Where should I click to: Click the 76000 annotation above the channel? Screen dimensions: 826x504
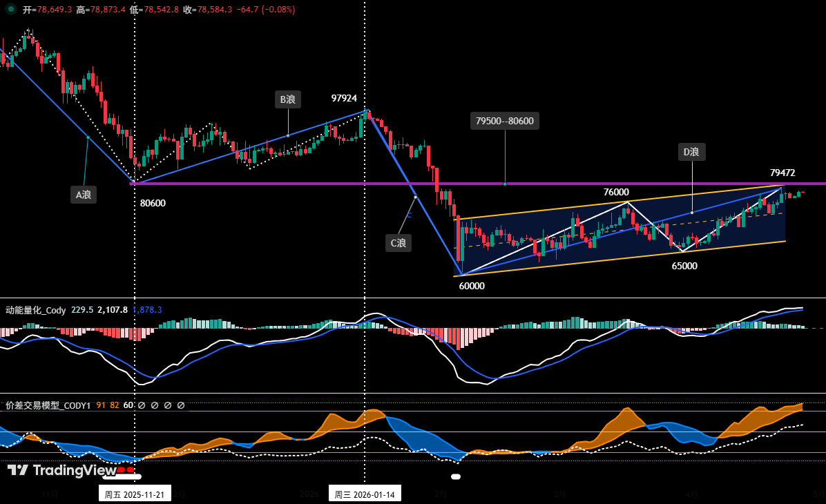[x=615, y=192]
